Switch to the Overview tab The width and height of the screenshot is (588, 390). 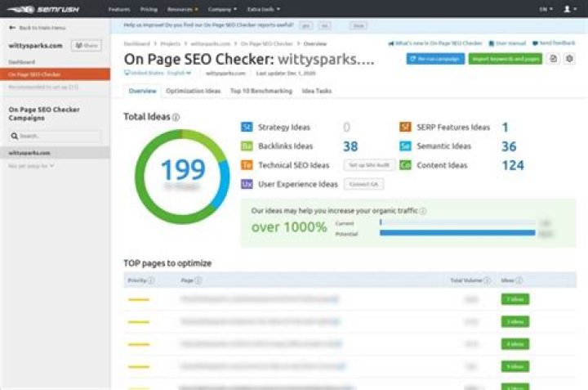click(x=142, y=91)
